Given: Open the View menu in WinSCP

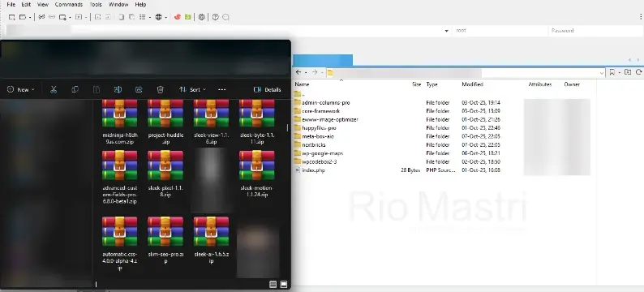Looking at the screenshot, I should 43,5.
